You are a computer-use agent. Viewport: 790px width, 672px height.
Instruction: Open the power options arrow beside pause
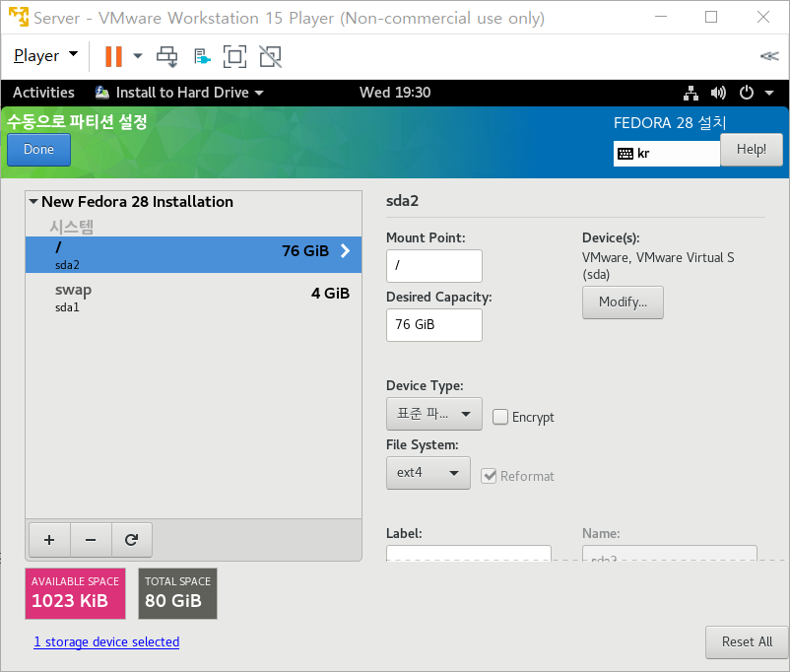[x=138, y=56]
